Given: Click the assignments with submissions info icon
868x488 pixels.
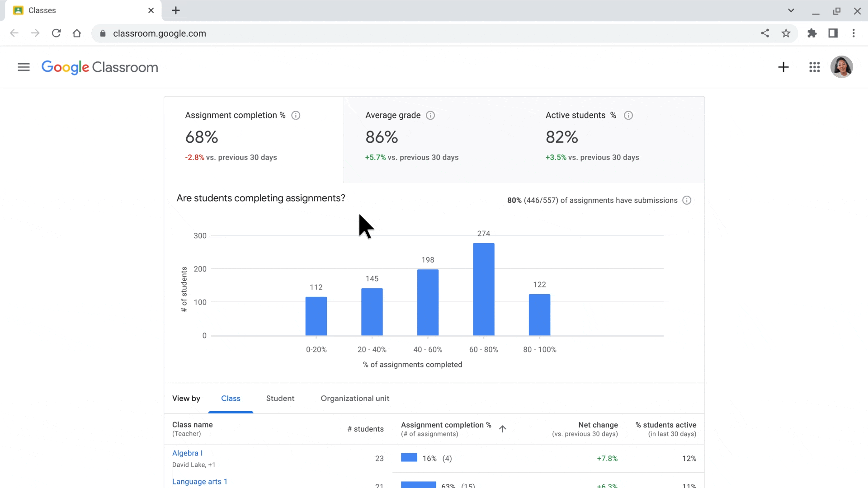Looking at the screenshot, I should [687, 200].
